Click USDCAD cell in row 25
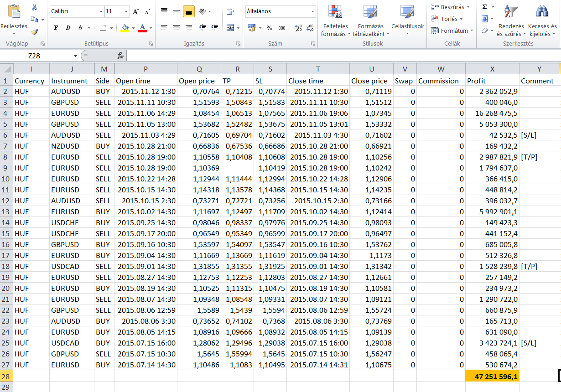Image resolution: width=561 pixels, height=392 pixels. [72, 343]
